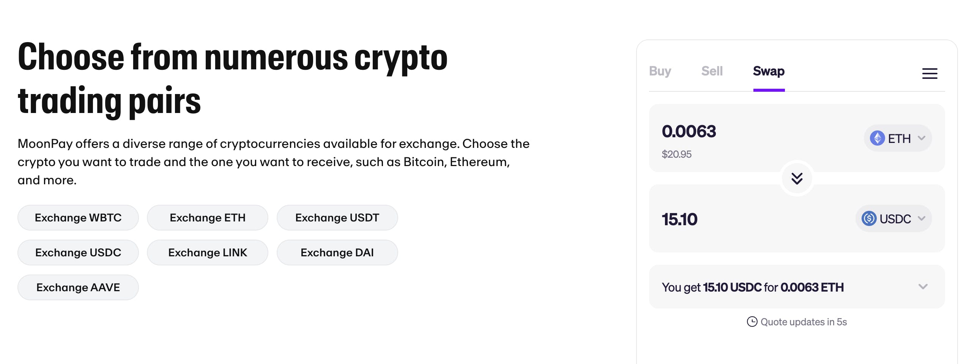The image size is (980, 364).
Task: Click the Exchange WBTC button
Action: [78, 218]
